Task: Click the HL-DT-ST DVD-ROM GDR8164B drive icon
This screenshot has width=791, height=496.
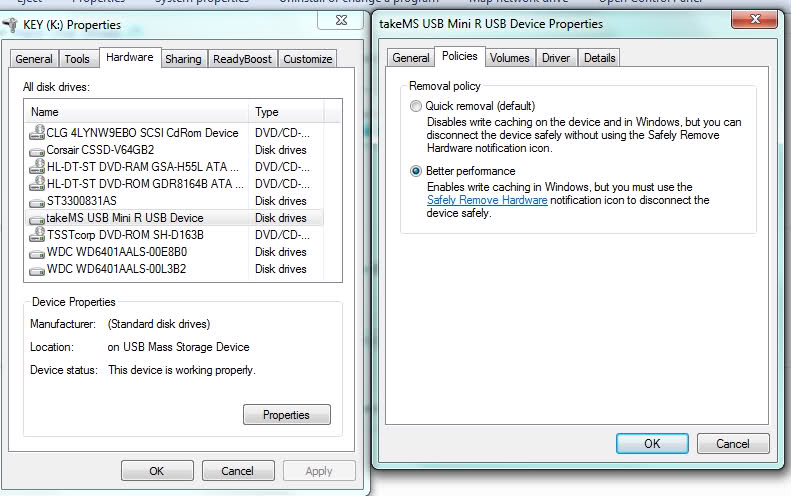Action: (x=37, y=184)
